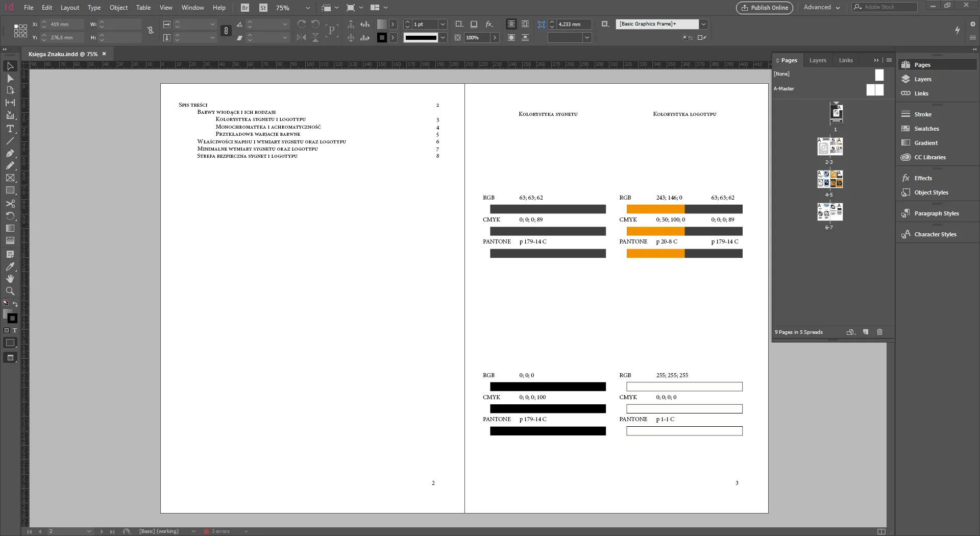The width and height of the screenshot is (980, 536).
Task: Click the Publish Online button
Action: (x=765, y=8)
